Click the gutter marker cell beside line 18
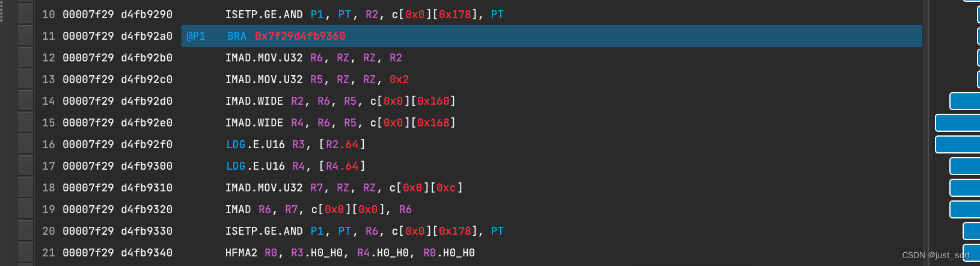980x266 pixels. point(25,188)
